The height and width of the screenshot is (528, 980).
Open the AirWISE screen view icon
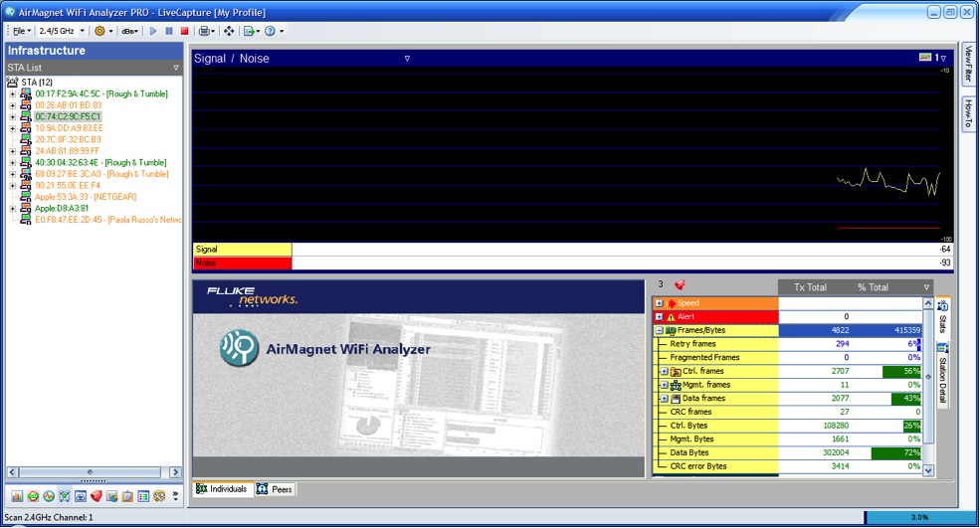pos(80,496)
